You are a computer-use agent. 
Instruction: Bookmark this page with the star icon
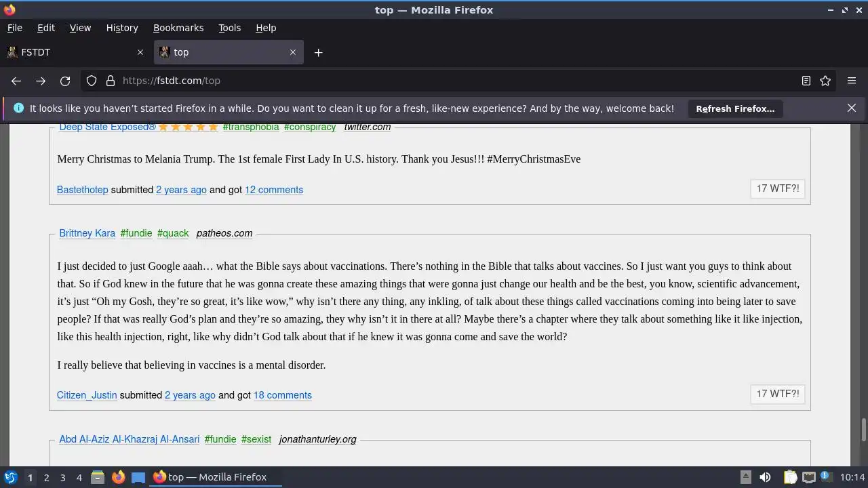pyautogui.click(x=825, y=81)
